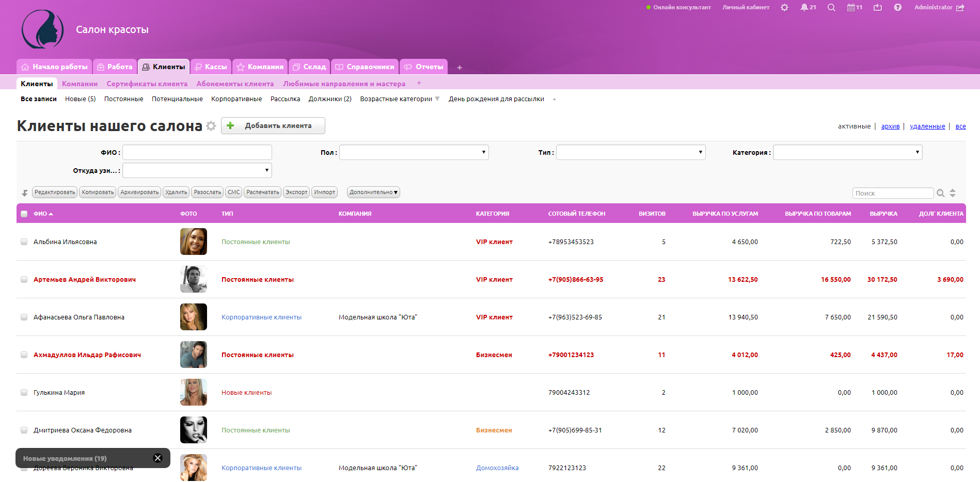This screenshot has height=482, width=980.
Task: Open the Пол filter dropdown
Action: 414,153
